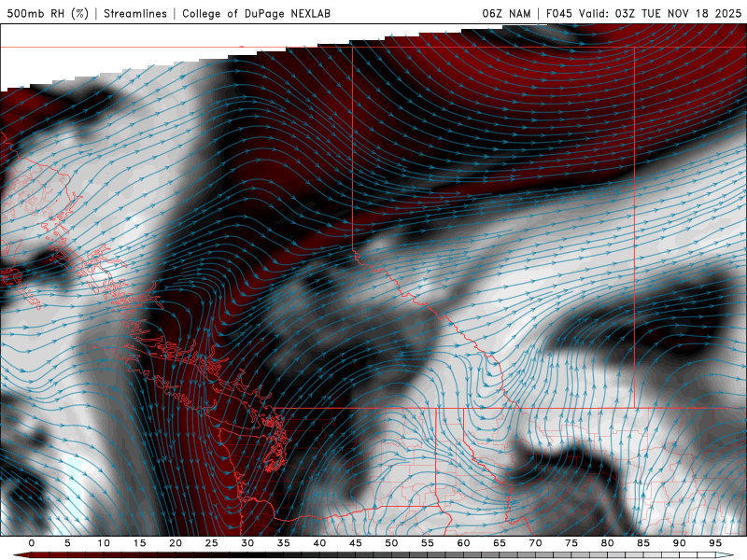Click the '500mb RH (%)' title text

pos(48,13)
